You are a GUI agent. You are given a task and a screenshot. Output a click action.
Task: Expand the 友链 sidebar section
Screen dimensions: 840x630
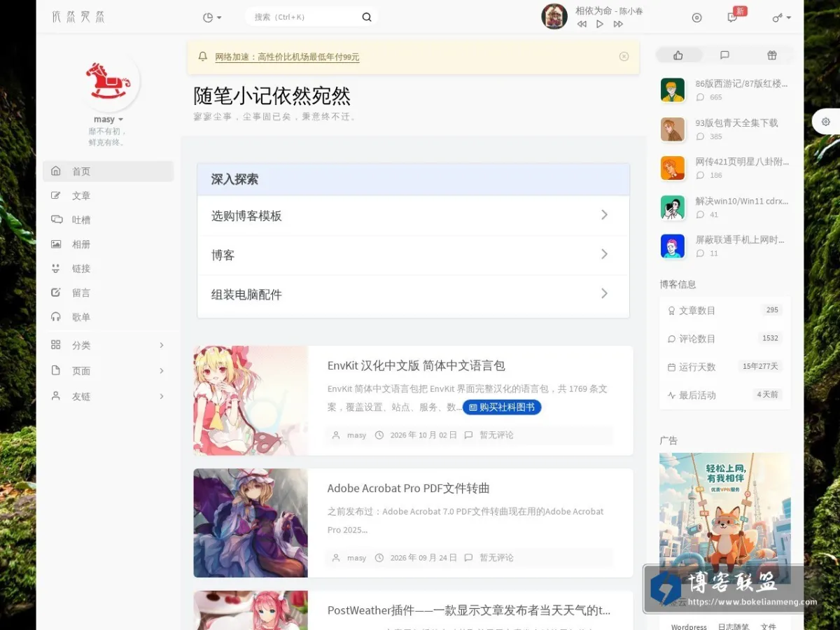click(108, 396)
